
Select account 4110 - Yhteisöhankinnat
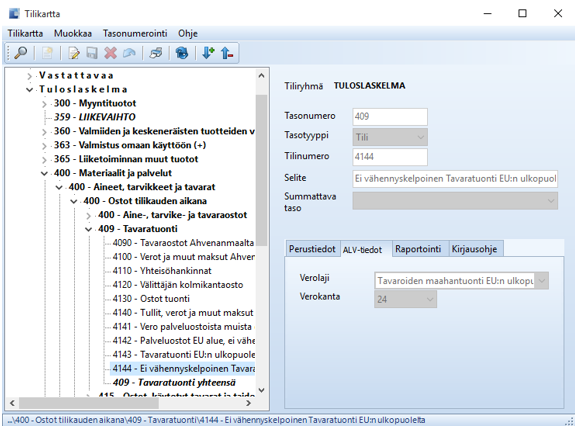162,271
